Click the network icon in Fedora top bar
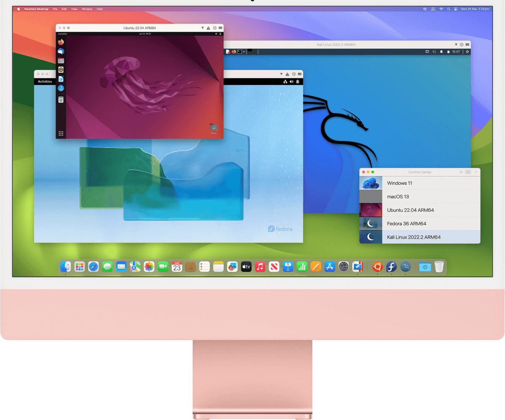 click(285, 82)
